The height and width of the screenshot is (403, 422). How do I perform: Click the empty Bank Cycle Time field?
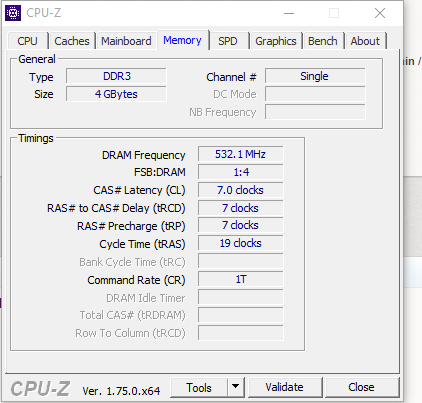pyautogui.click(x=241, y=261)
